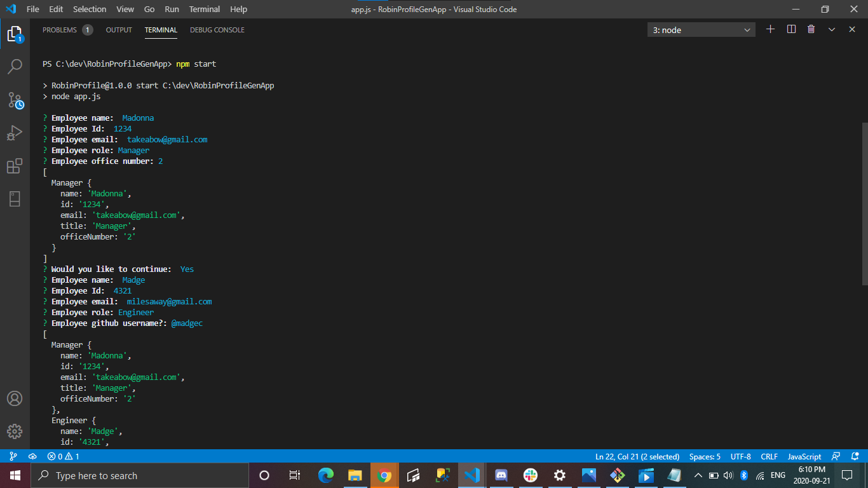This screenshot has width=868, height=488.
Task: Click the Accounts icon in activity bar
Action: click(15, 398)
